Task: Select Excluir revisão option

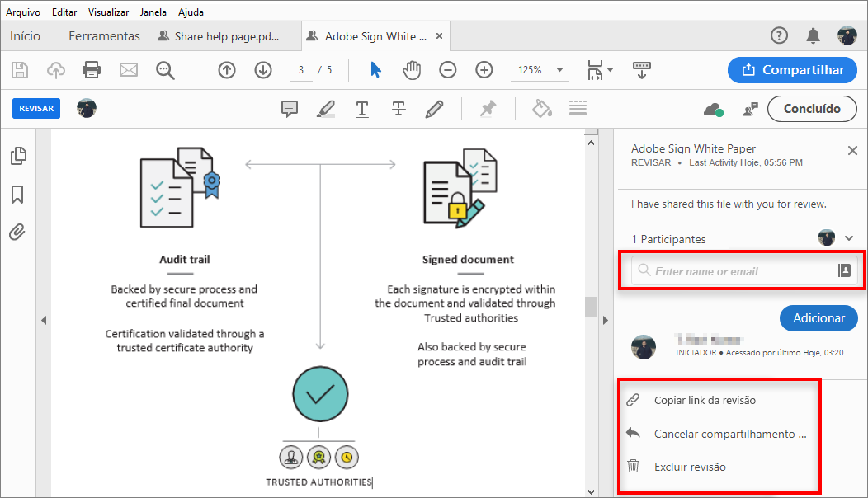Action: point(690,467)
